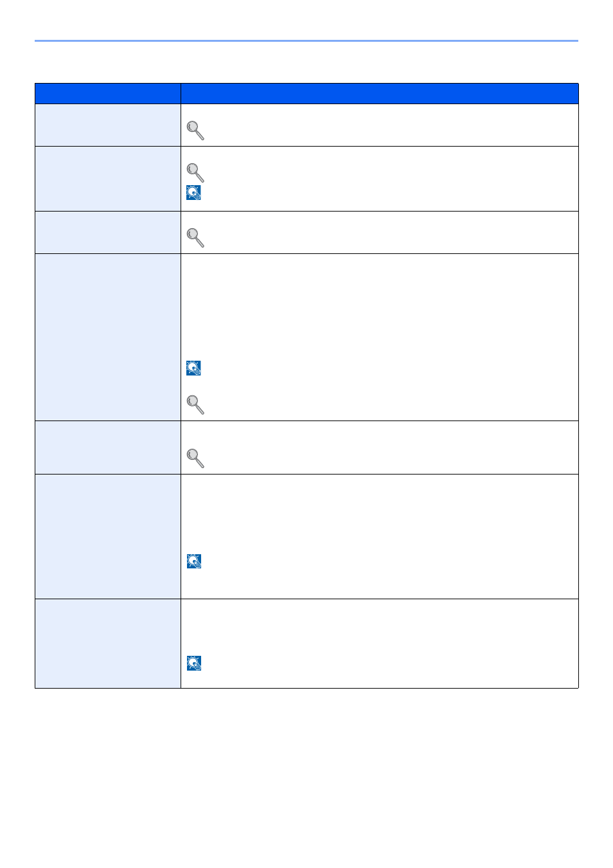Select the blue header cell of the right column
The image size is (613, 868).
(x=380, y=94)
